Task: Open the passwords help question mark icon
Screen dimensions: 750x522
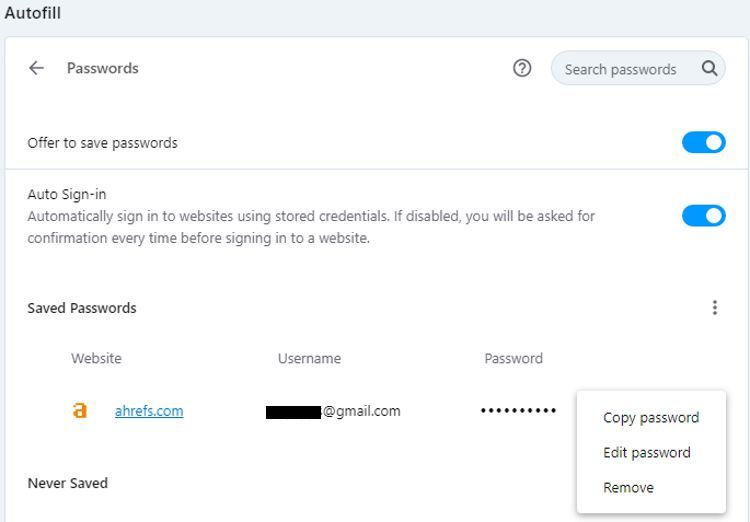Action: coord(522,68)
